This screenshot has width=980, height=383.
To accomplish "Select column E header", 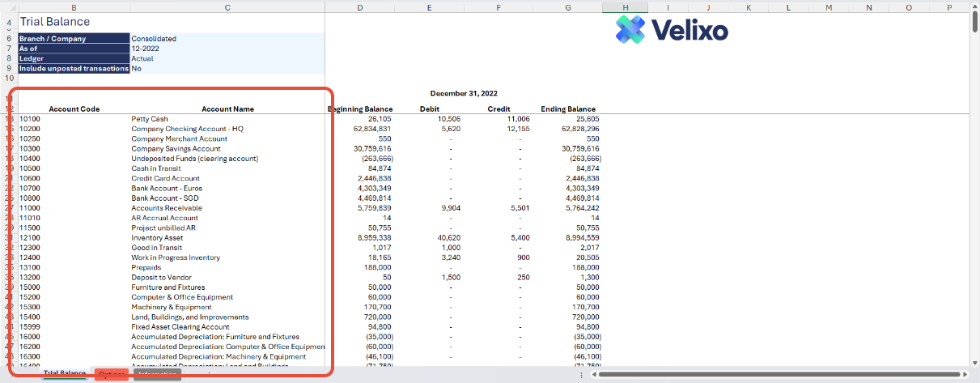I will pyautogui.click(x=429, y=7).
